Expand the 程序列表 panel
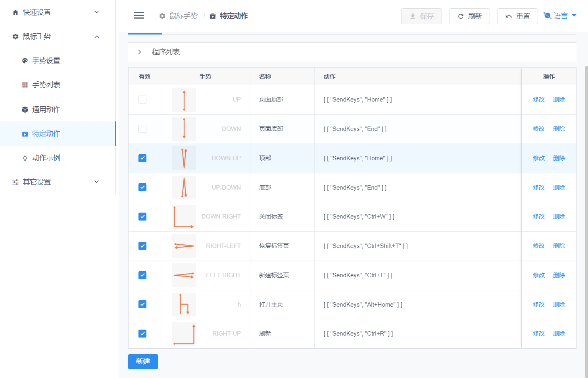 pyautogui.click(x=352, y=52)
